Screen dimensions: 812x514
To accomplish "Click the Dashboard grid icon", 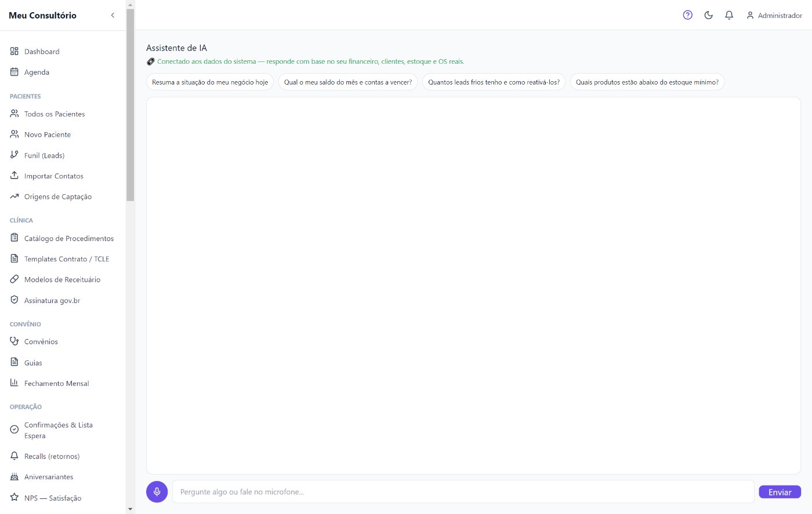I will click(x=14, y=51).
